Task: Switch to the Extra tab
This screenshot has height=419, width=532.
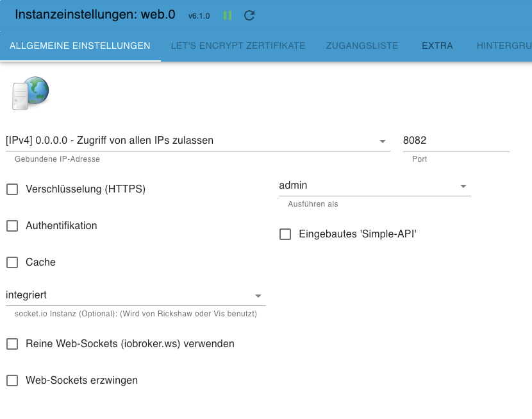Action: point(437,46)
